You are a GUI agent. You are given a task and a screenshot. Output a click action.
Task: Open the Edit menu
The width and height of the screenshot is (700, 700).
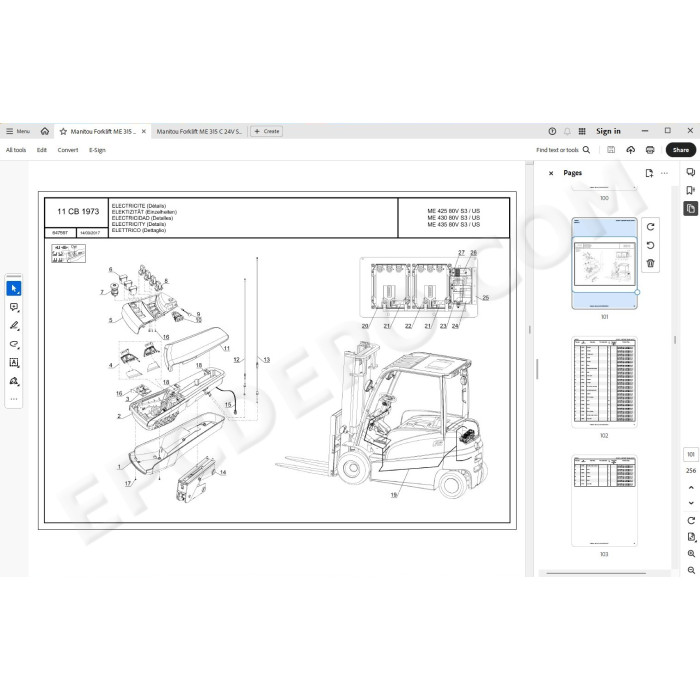(x=42, y=150)
